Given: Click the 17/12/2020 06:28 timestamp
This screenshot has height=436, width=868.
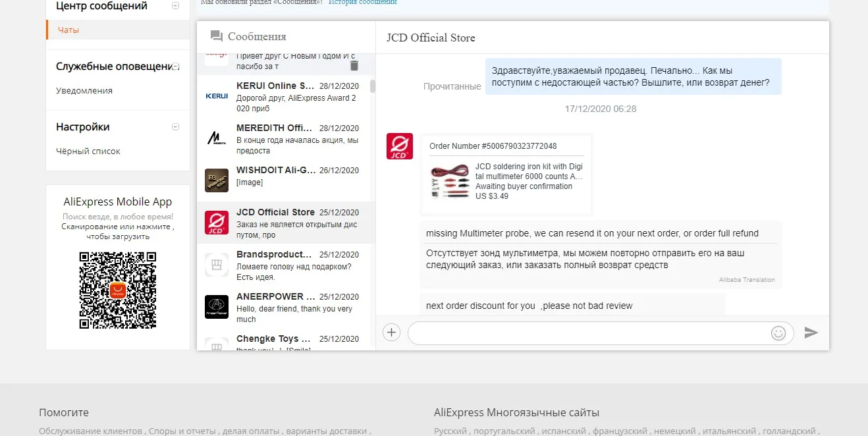Looking at the screenshot, I should (601, 109).
